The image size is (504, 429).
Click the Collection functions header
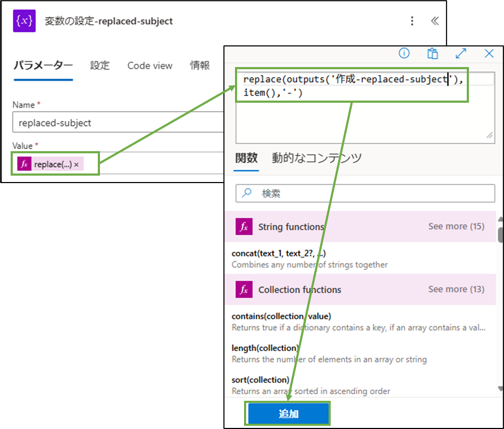[360, 290]
